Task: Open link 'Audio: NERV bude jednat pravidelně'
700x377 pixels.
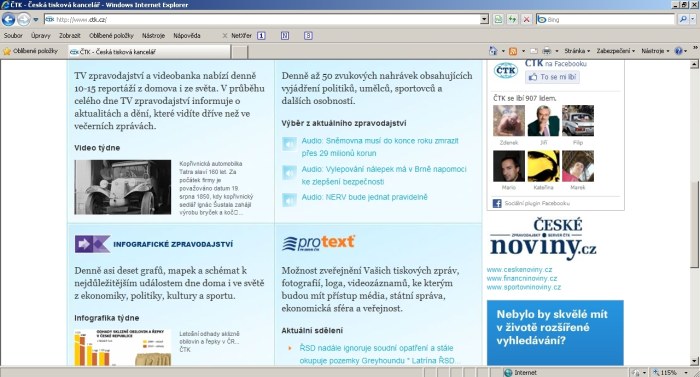Action: 364,197
